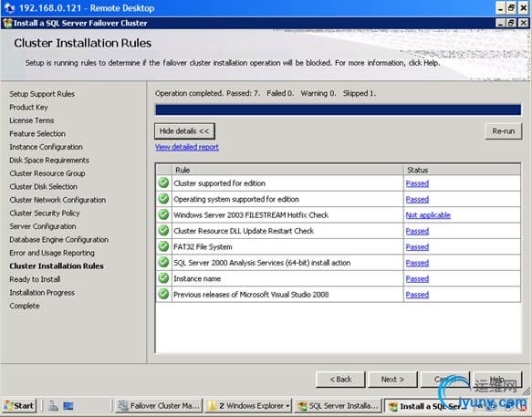Select Cluster Installation Rules step in sidebar
The width and height of the screenshot is (532, 417).
point(57,266)
